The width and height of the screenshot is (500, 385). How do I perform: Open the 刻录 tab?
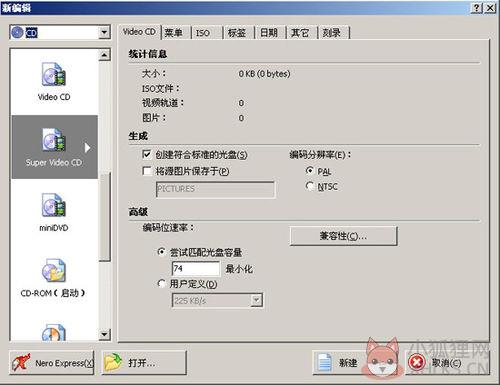pos(332,33)
